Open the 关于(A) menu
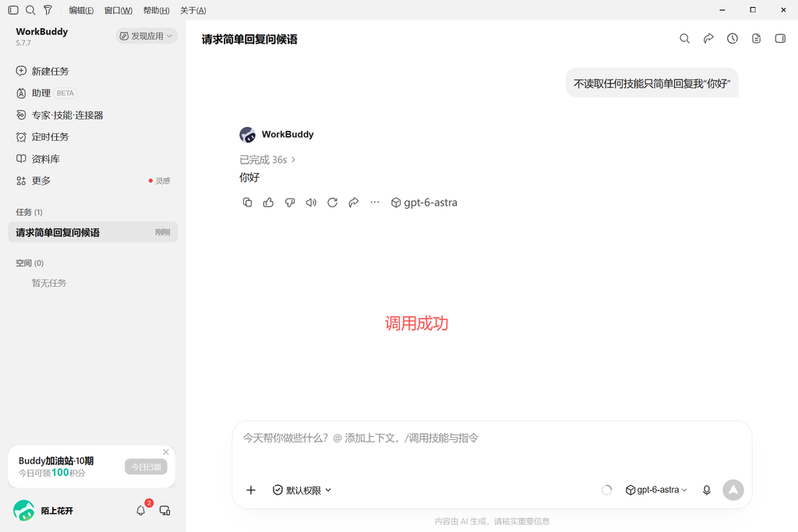The width and height of the screenshot is (798, 532). 193,10
